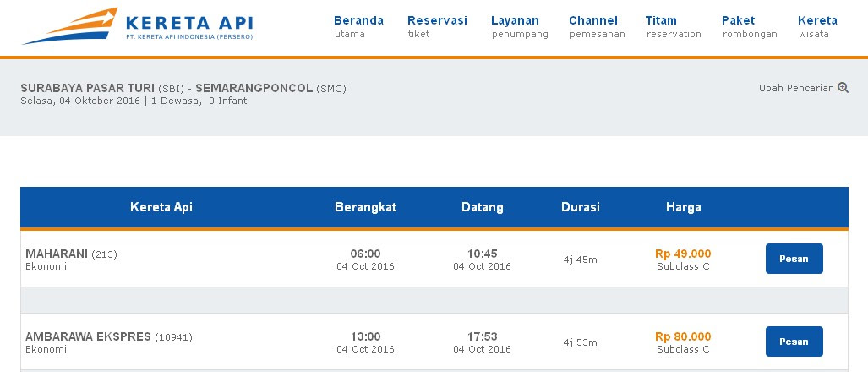
Task: Select Channel pemesanan menu item
Action: pyautogui.click(x=596, y=26)
